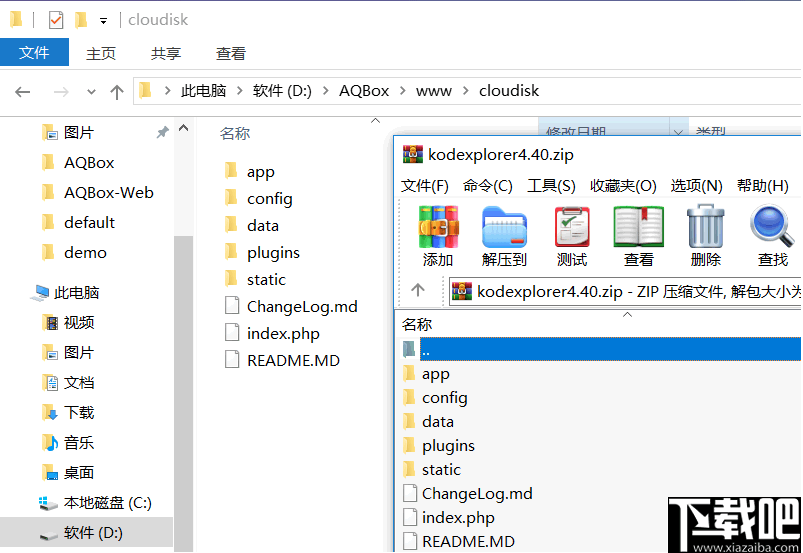The height and width of the screenshot is (553, 803).
Task: Click the Test (测试) toolbar icon
Action: (x=572, y=227)
